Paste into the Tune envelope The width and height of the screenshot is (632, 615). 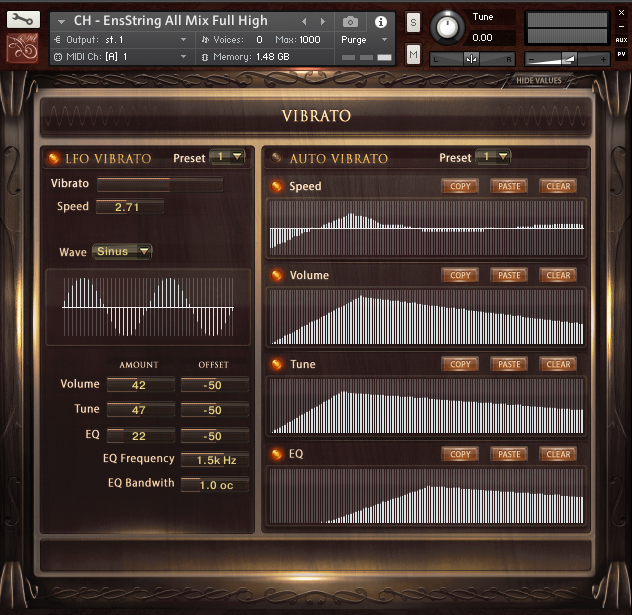pos(509,364)
